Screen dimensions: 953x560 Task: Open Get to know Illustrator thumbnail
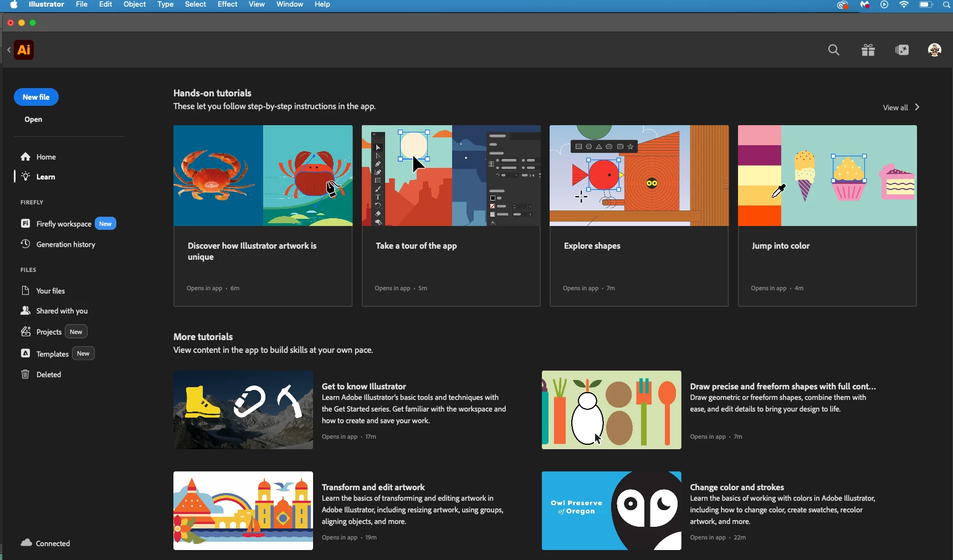(243, 410)
